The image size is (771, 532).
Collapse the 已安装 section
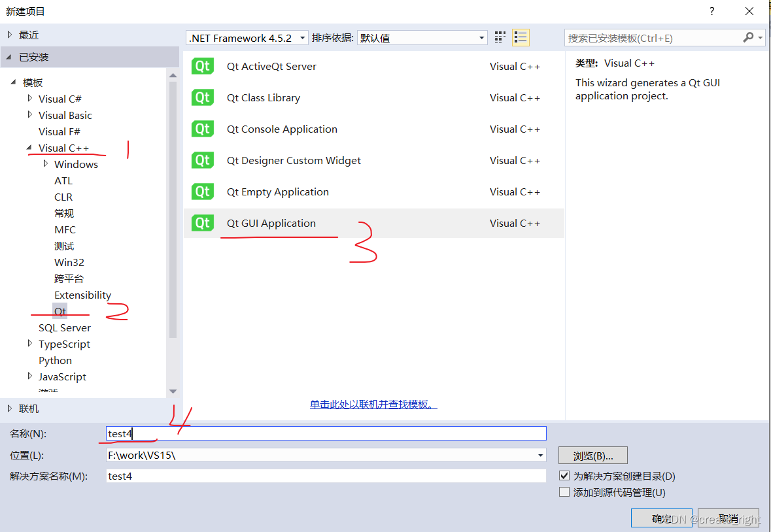pyautogui.click(x=9, y=57)
